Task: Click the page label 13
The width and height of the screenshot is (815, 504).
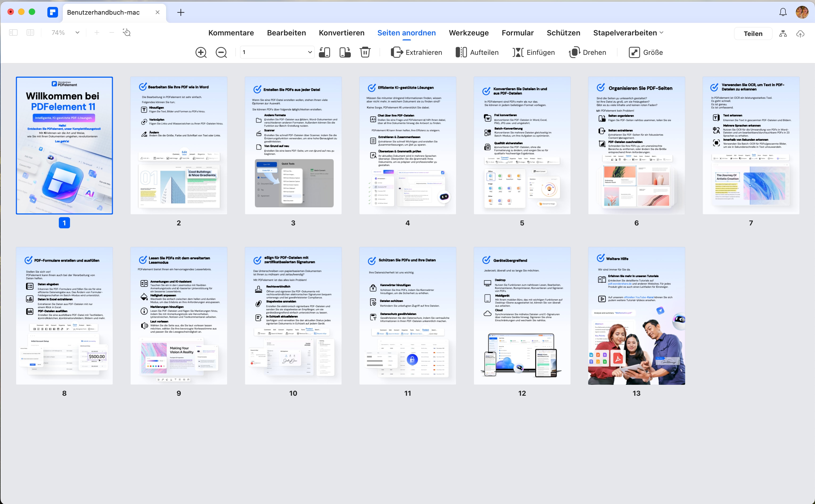Action: 636,393
